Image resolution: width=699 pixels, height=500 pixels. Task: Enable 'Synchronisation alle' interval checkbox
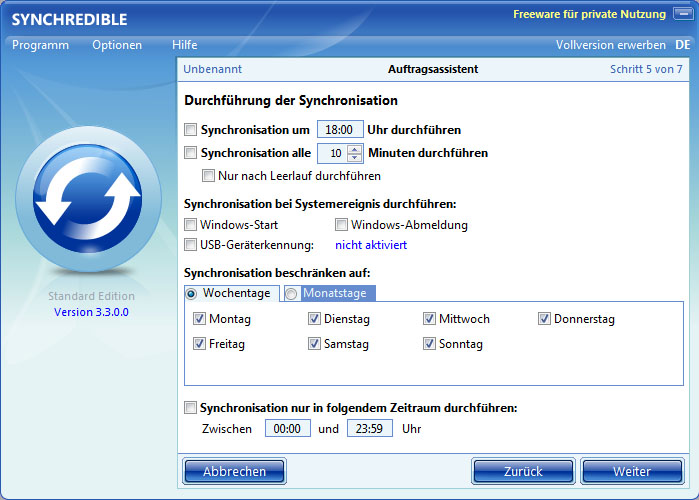click(x=190, y=153)
